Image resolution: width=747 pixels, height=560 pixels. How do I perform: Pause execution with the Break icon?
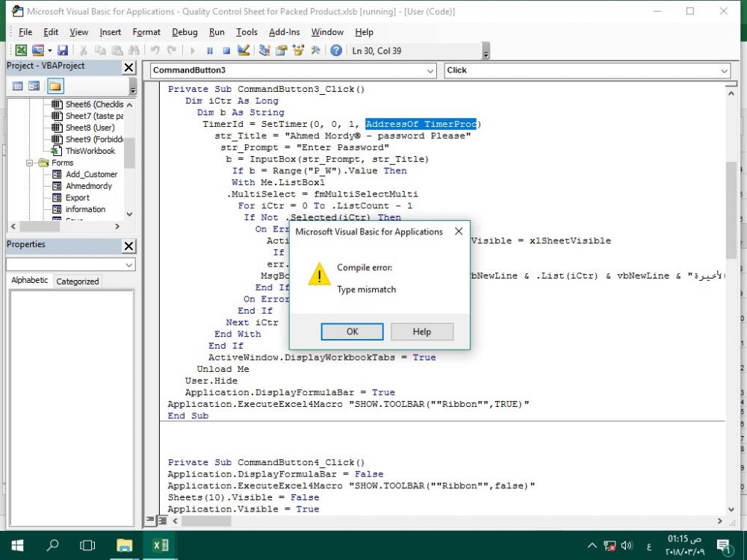point(210,51)
